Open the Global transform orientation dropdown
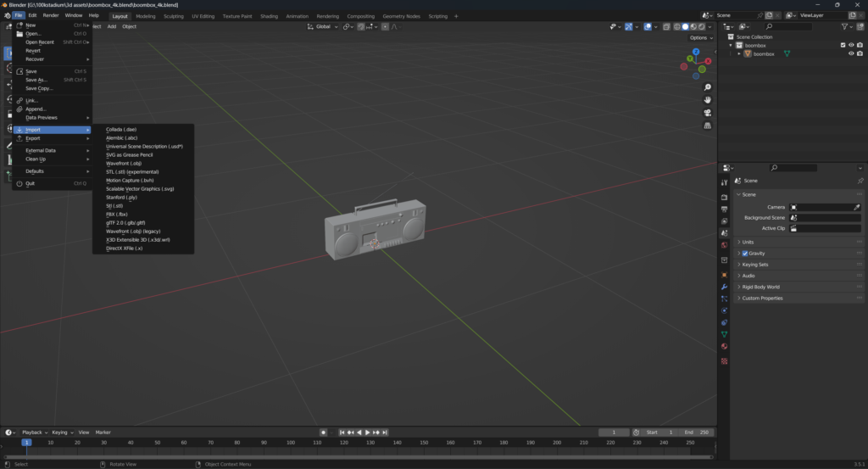Screen dimensions: 868x469 [x=323, y=26]
